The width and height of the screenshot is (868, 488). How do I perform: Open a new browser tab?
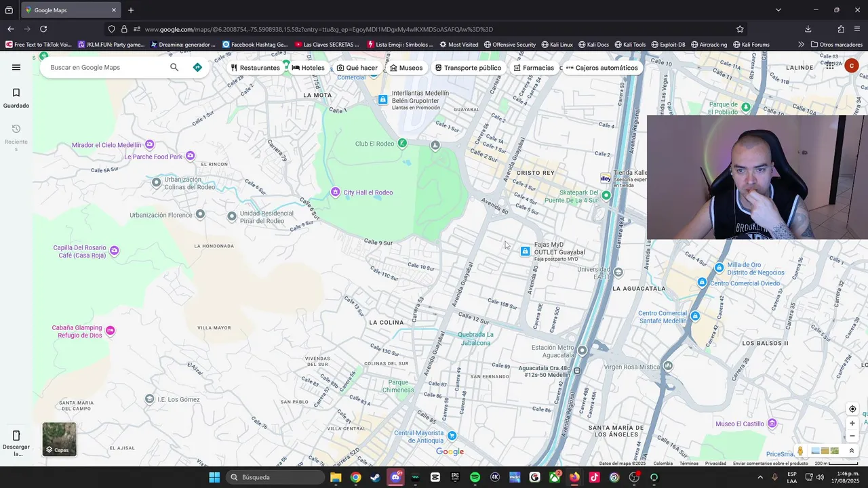pos(131,10)
